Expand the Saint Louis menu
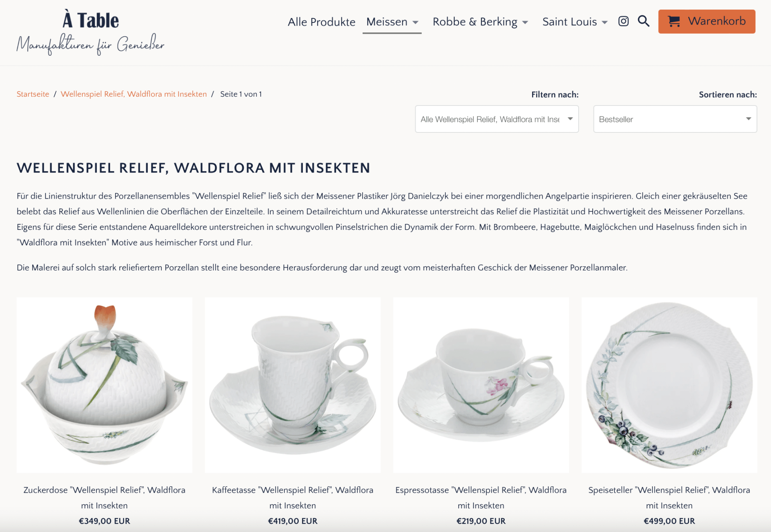The width and height of the screenshot is (771, 532). [575, 22]
